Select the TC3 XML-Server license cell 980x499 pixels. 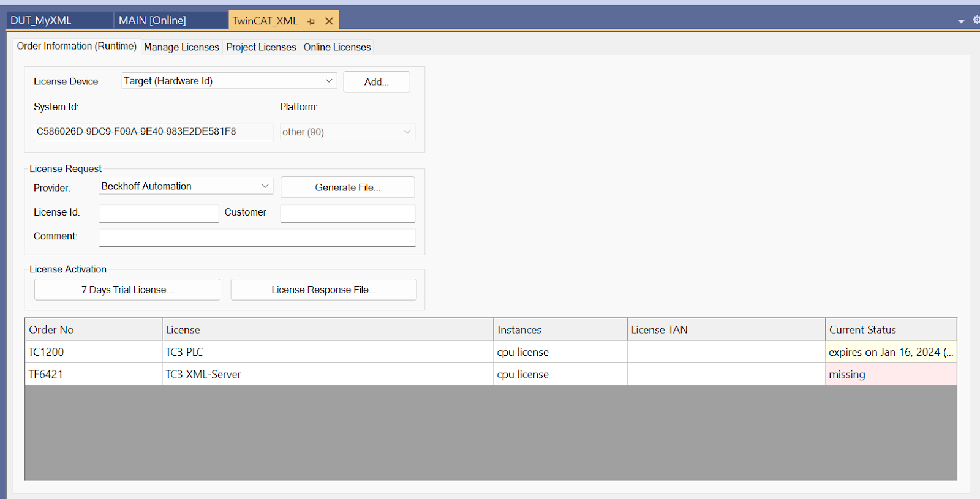(328, 374)
